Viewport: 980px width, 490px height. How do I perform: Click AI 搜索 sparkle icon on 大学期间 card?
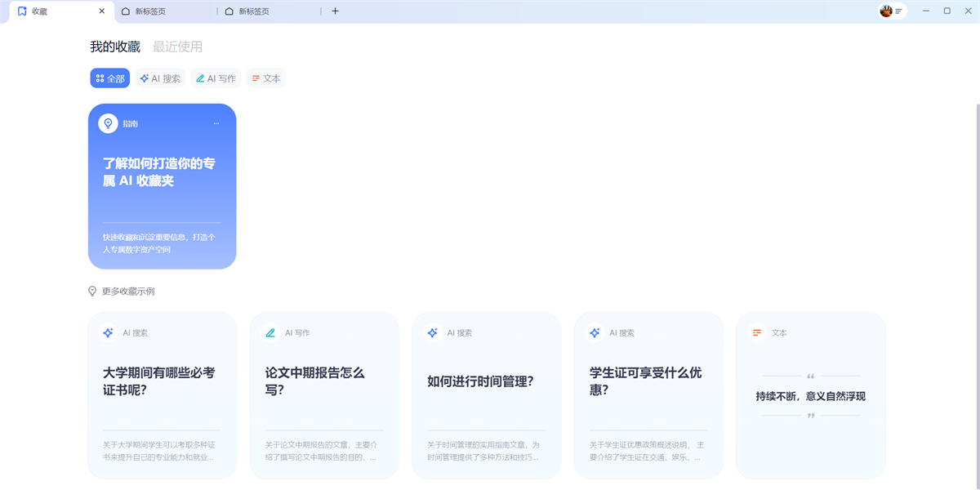(x=108, y=333)
